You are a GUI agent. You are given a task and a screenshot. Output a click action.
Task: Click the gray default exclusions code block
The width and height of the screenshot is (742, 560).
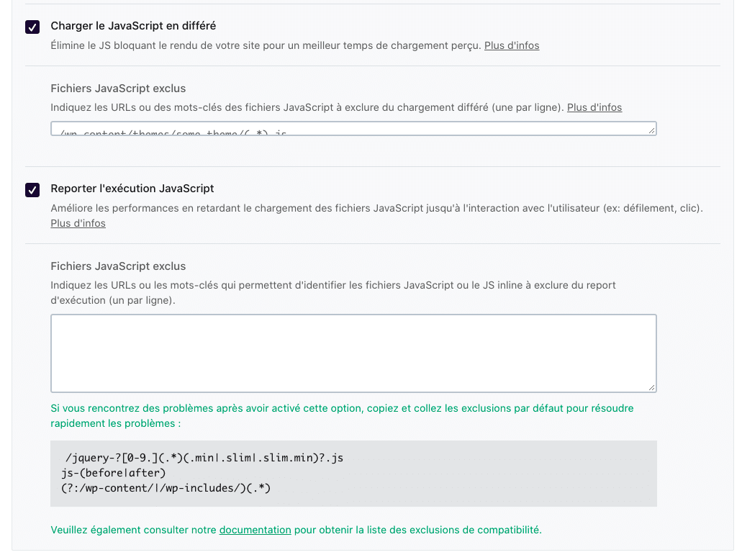353,473
